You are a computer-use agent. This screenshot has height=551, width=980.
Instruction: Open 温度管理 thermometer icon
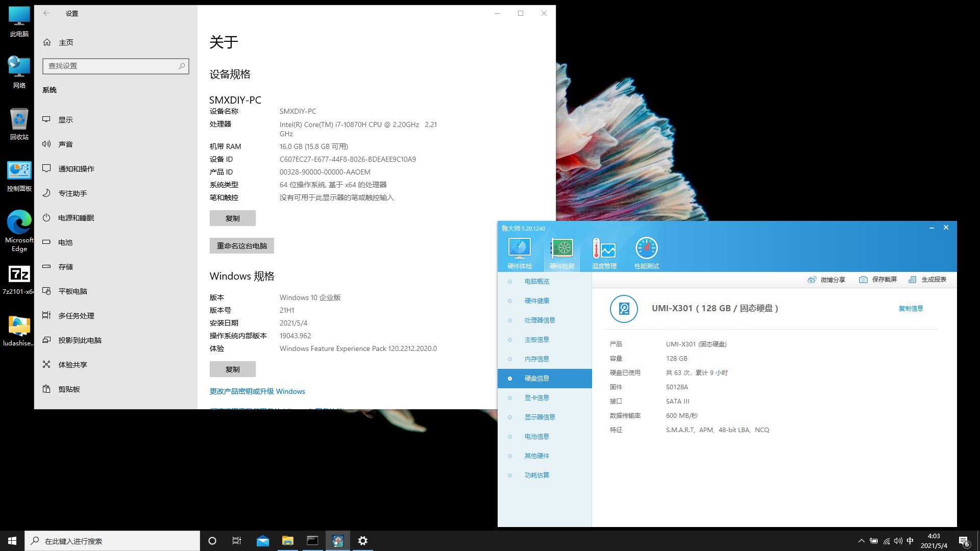pos(604,253)
